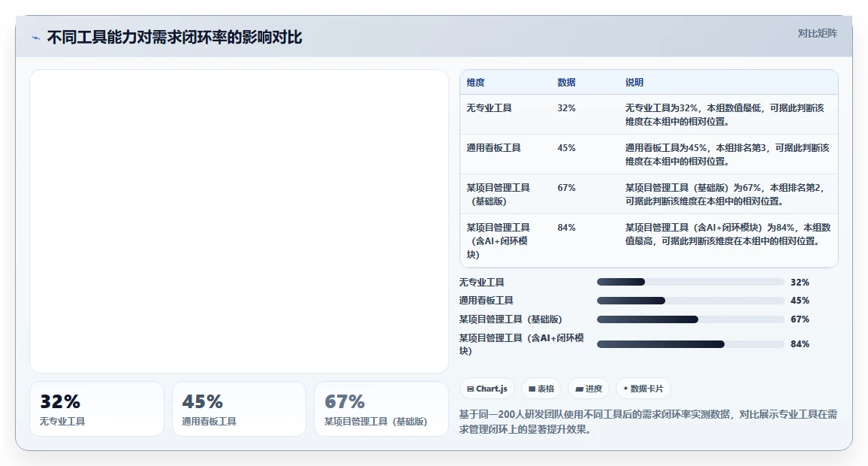Screen dimensions: 868x466
Task: Click the 32% value beside the progress bar
Action: pos(800,283)
